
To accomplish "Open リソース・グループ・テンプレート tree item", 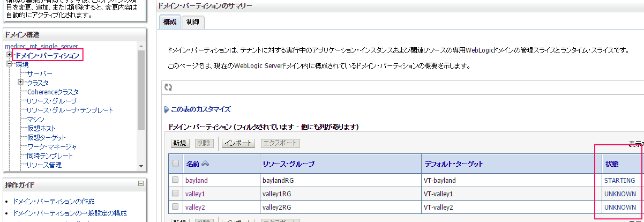I will coord(70,110).
